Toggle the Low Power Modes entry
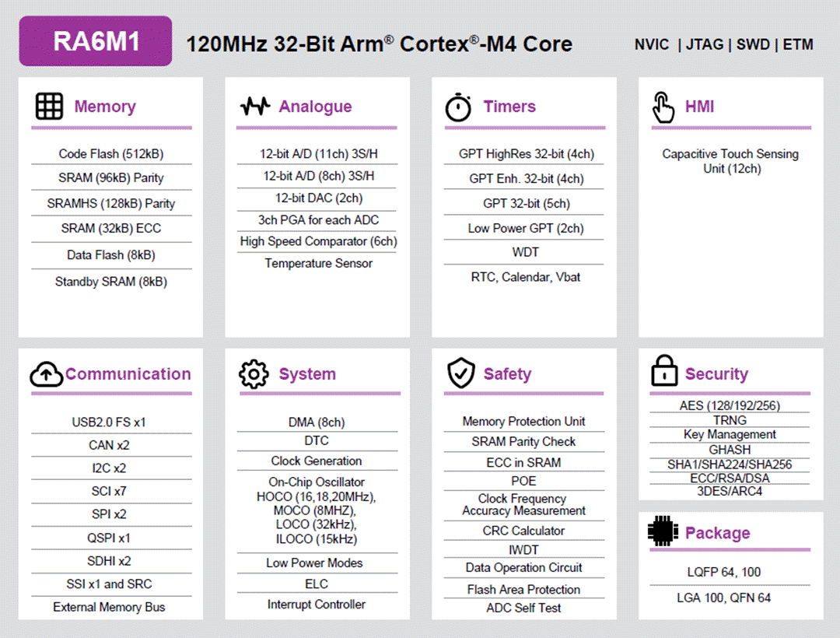Viewport: 840px width, 638px height. click(x=317, y=563)
